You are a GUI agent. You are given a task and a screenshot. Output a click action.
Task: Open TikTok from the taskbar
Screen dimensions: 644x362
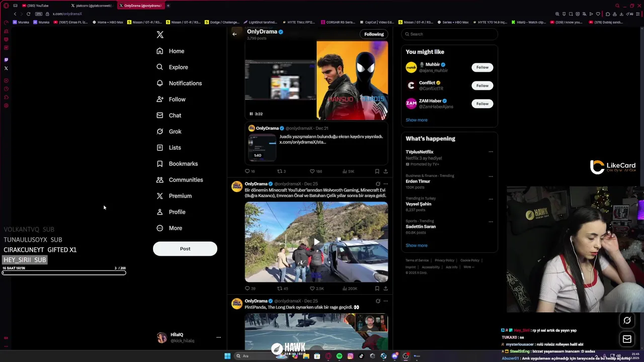pyautogui.click(x=361, y=356)
